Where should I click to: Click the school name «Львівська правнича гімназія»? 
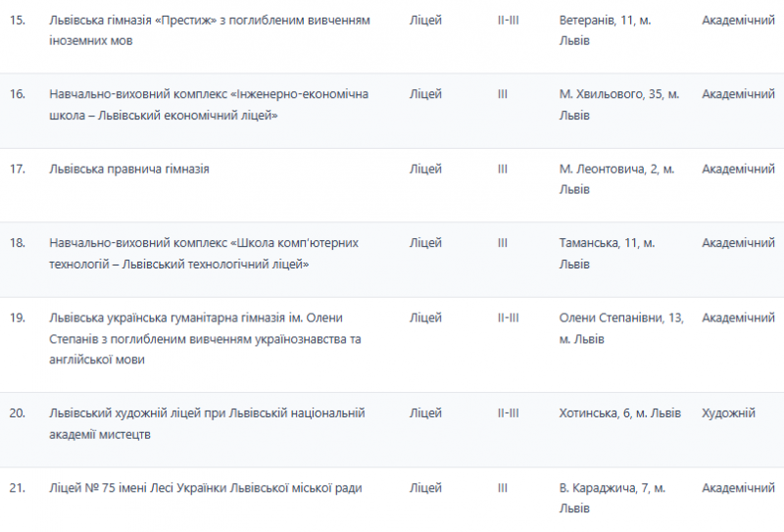(129, 169)
